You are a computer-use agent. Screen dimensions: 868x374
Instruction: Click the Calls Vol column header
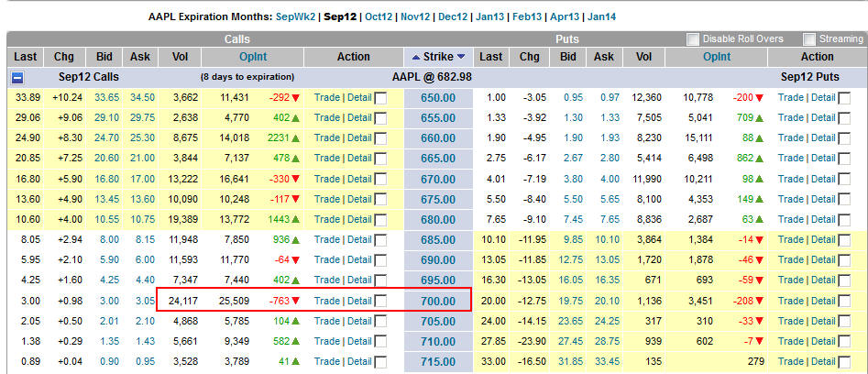coord(180,57)
